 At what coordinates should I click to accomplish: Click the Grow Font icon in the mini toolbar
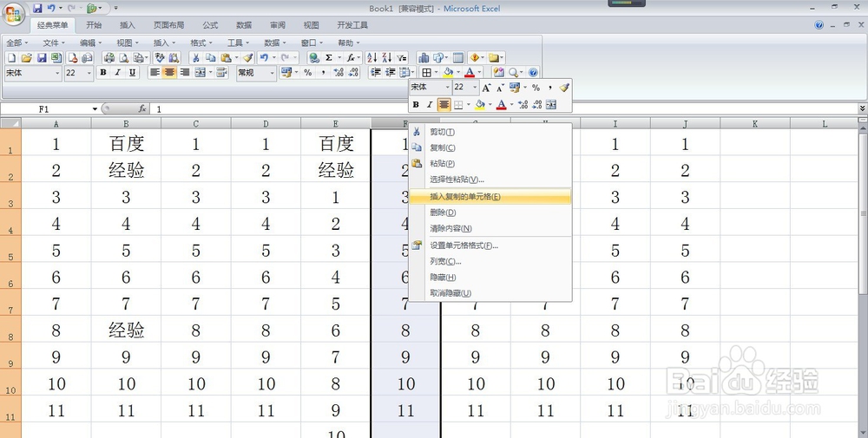point(486,88)
